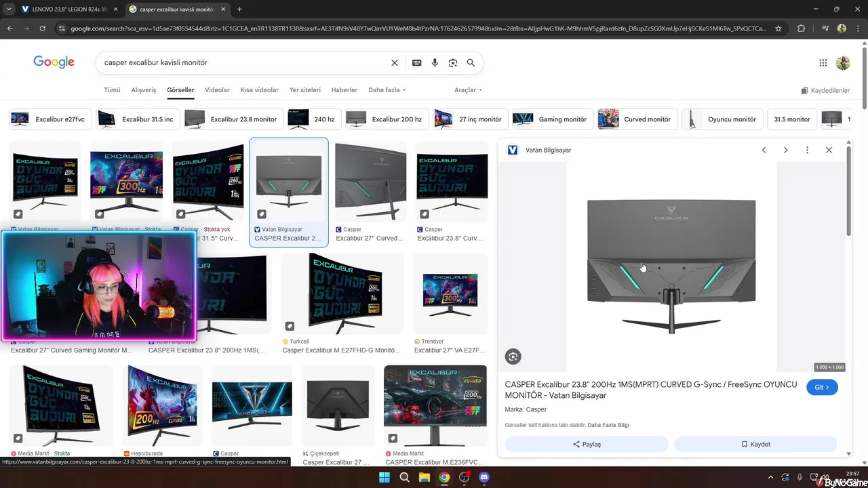868x488 pixels.
Task: Open the tab search dropdown in Chrome
Action: [9, 9]
